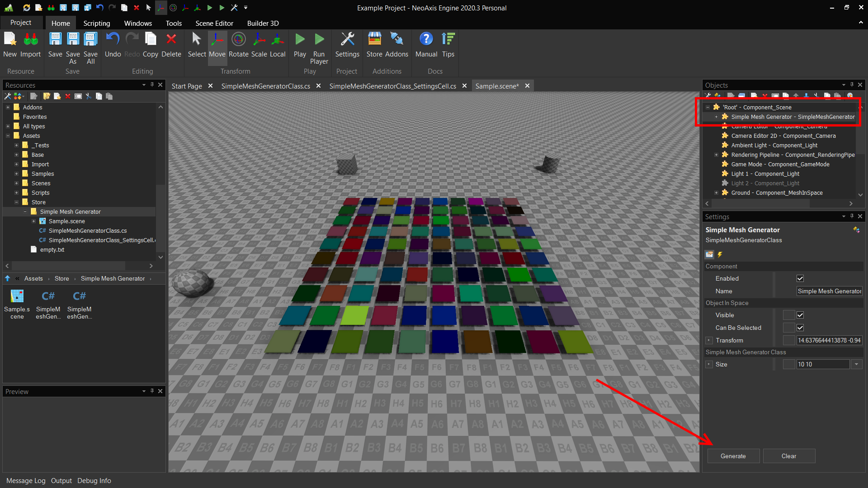Activate the Rotate transform tool
868x488 pixels.
pos(238,45)
